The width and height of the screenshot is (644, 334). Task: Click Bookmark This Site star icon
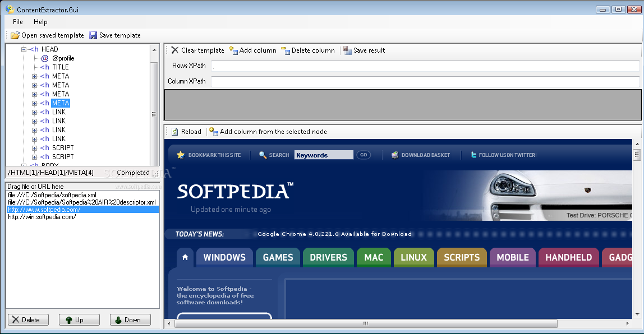tap(181, 155)
